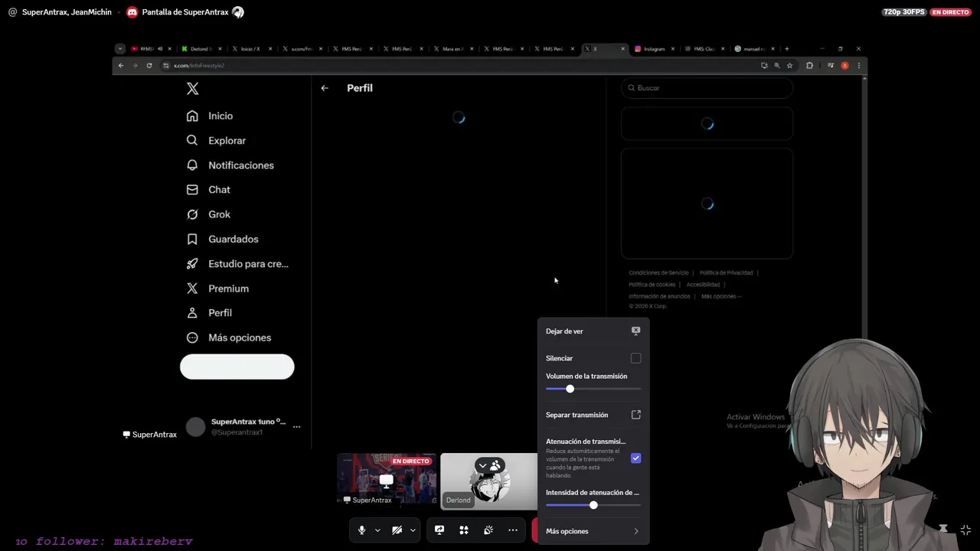Open Información de anuncios link
This screenshot has width=980, height=551.
[x=659, y=296]
